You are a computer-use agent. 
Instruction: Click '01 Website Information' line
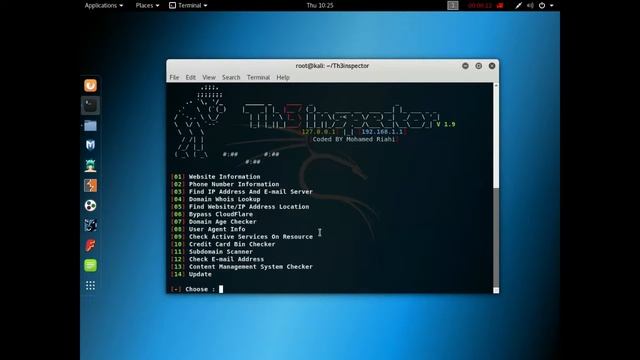pos(216,177)
